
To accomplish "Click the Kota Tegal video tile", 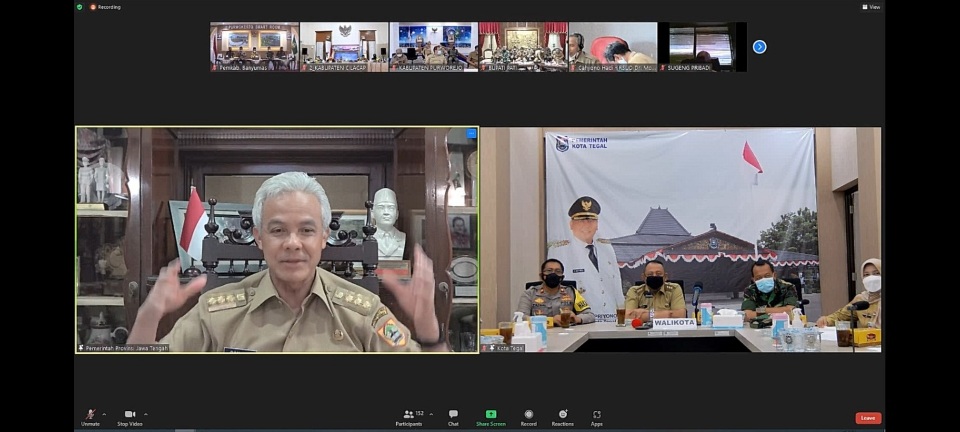I will (681, 240).
